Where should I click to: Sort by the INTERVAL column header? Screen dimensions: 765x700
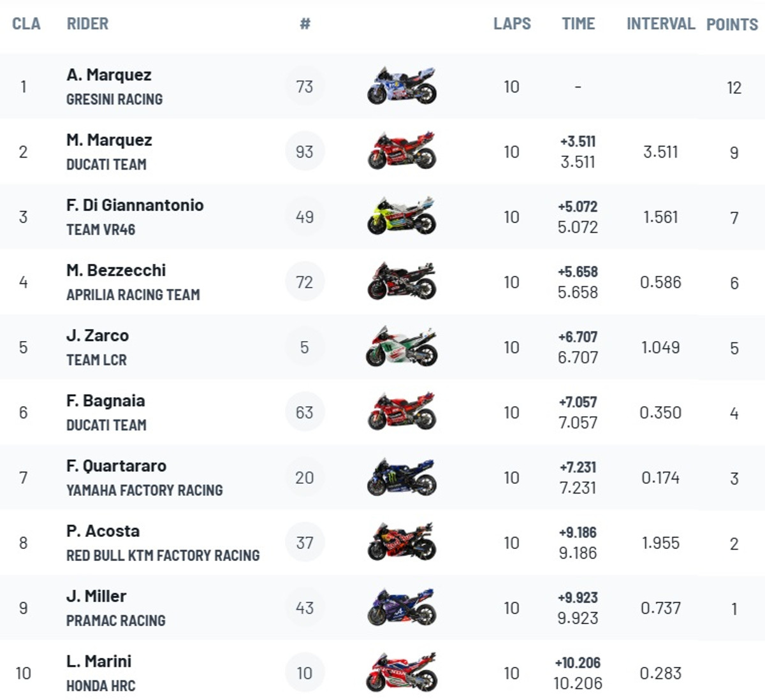pyautogui.click(x=660, y=24)
